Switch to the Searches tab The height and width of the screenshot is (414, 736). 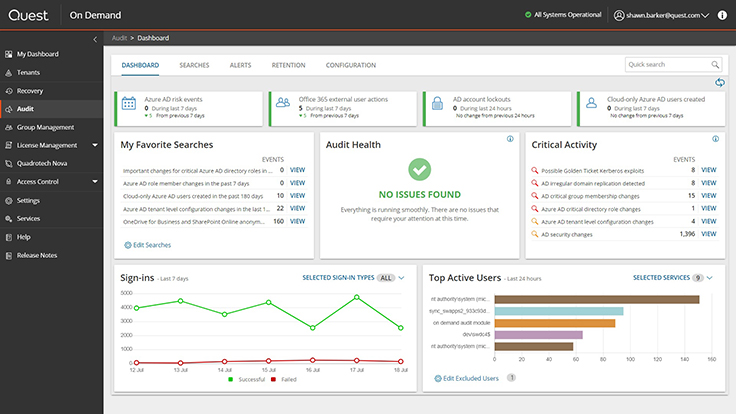pyautogui.click(x=194, y=65)
